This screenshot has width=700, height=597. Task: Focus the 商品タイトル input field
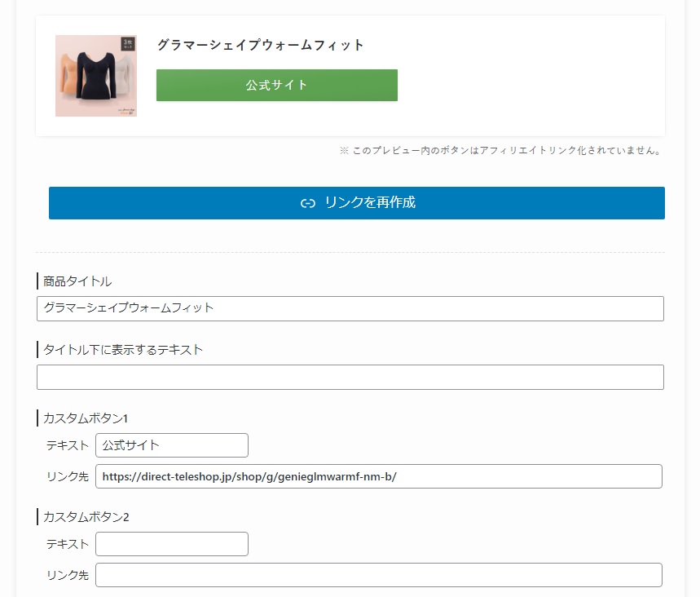[350, 308]
